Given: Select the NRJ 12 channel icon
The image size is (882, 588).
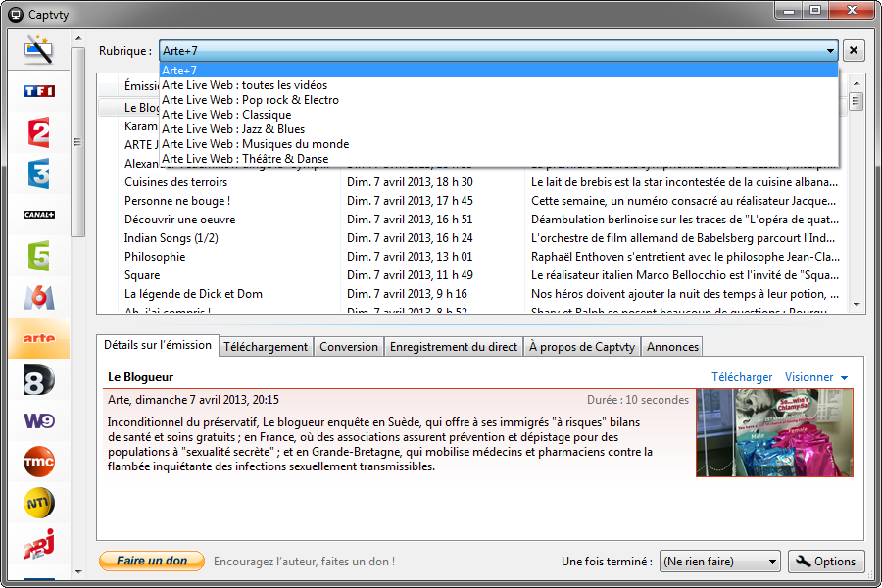Looking at the screenshot, I should (39, 545).
